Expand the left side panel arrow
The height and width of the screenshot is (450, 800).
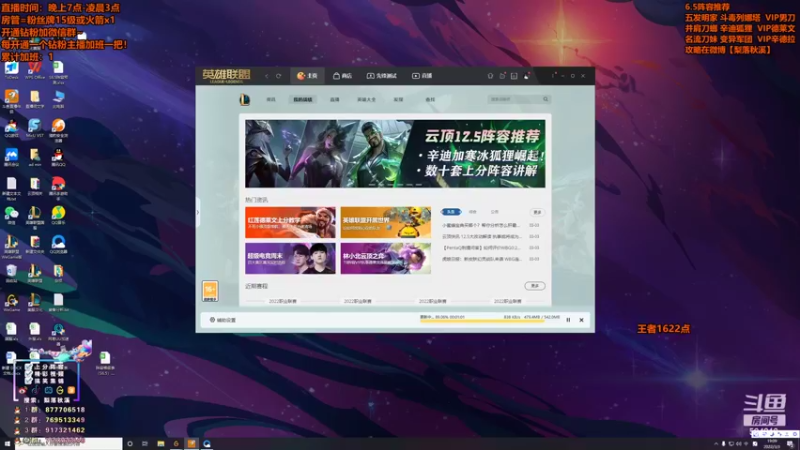pyautogui.click(x=198, y=212)
